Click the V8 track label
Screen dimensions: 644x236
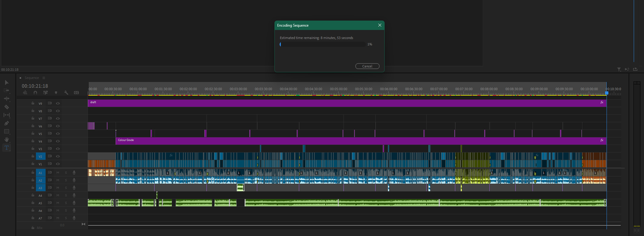tap(40, 111)
